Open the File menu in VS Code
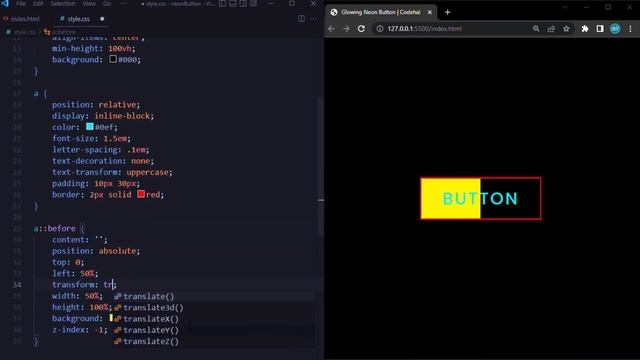640x360 pixels. click(20, 4)
